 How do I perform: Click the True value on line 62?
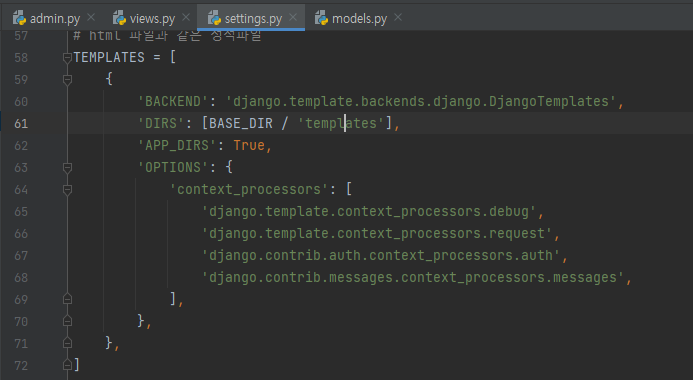coord(249,145)
